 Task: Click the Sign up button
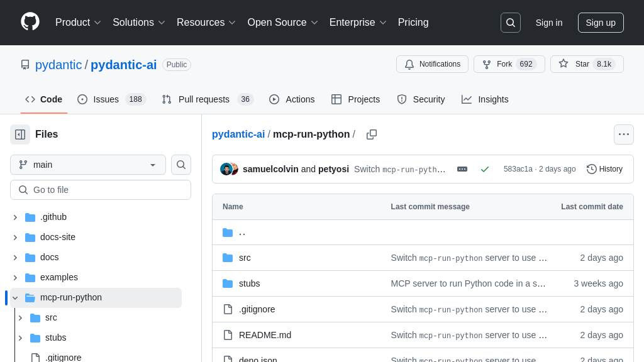[x=600, y=23]
